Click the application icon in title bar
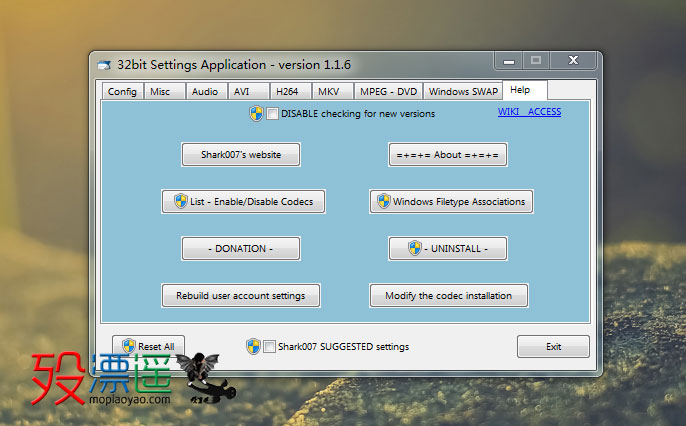This screenshot has width=686, height=426. point(104,65)
